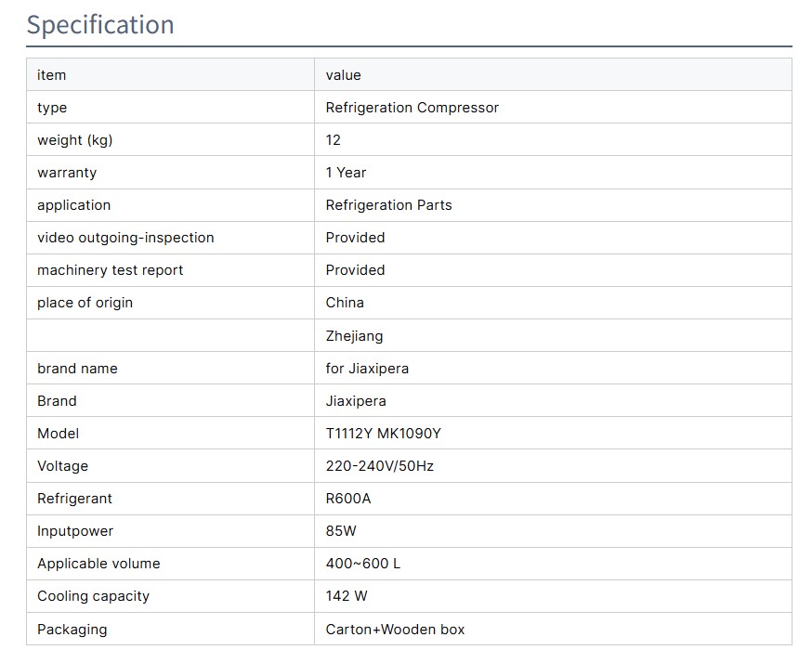Select the 'Refrigeration Compressor' type value
The height and width of the screenshot is (663, 812).
click(412, 108)
